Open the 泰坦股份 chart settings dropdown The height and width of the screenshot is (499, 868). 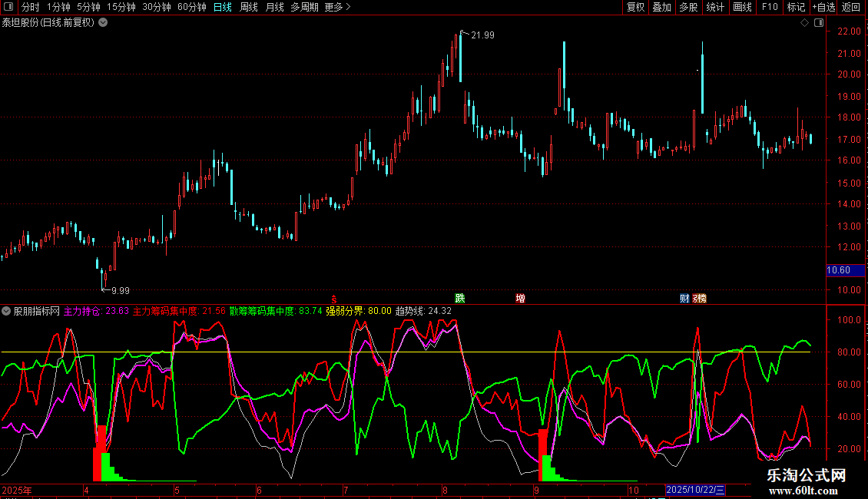tap(103, 22)
